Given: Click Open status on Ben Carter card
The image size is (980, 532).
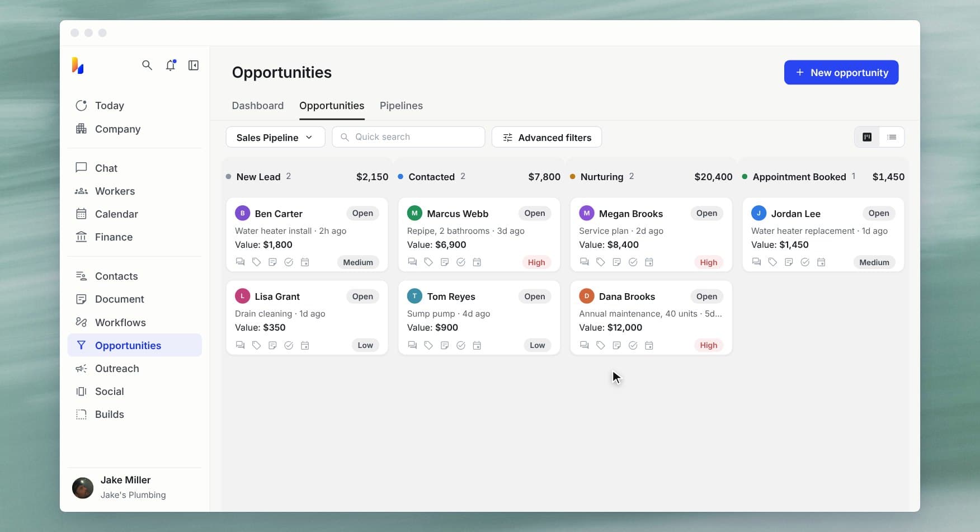Looking at the screenshot, I should pyautogui.click(x=362, y=213).
